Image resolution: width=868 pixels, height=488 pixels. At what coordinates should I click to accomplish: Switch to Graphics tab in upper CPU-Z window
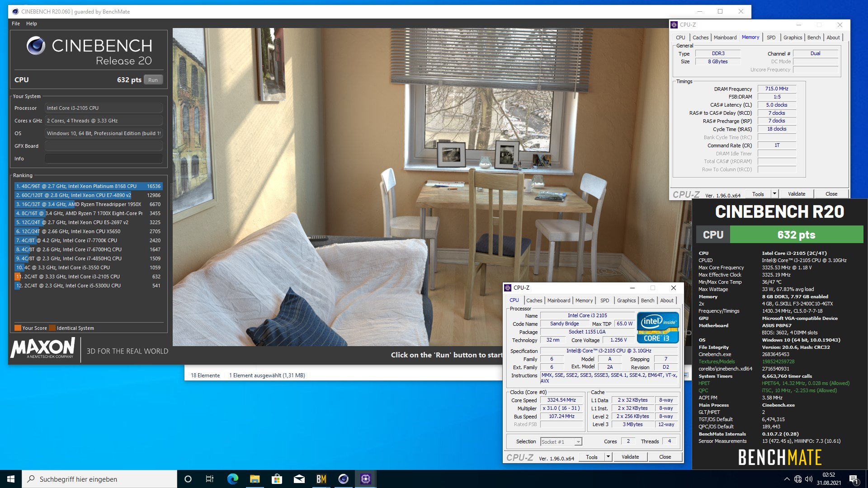tap(793, 38)
